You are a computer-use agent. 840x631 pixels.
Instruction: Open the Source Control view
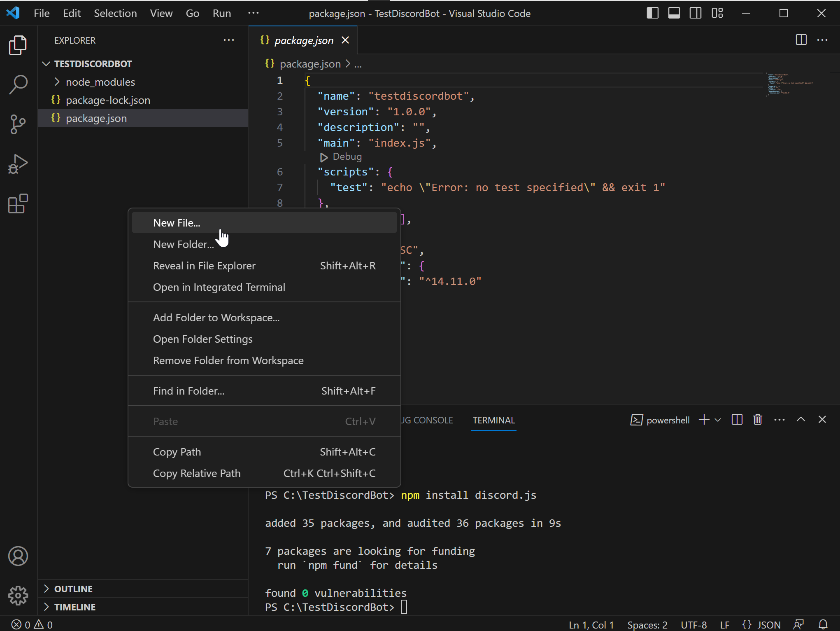pyautogui.click(x=18, y=124)
